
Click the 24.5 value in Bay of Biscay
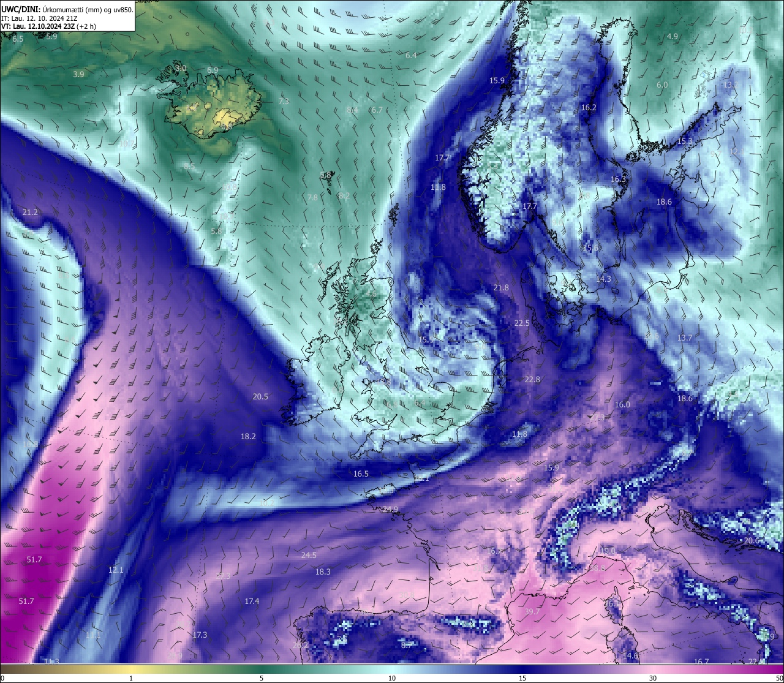pyautogui.click(x=309, y=555)
